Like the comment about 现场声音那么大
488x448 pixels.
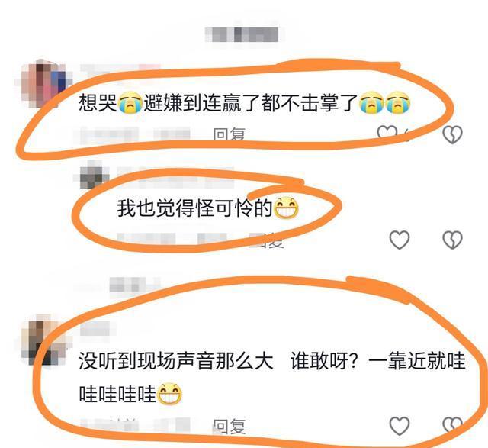click(400, 426)
